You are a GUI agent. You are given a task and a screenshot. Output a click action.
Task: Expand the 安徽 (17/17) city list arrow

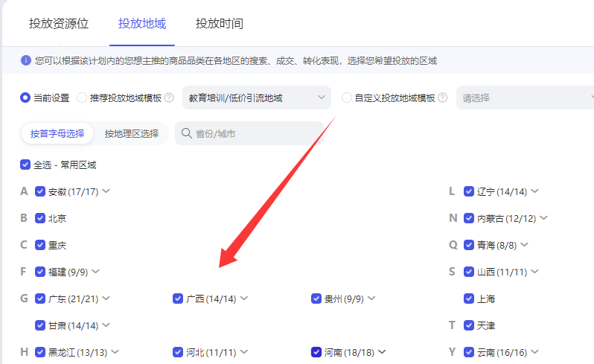point(106,191)
